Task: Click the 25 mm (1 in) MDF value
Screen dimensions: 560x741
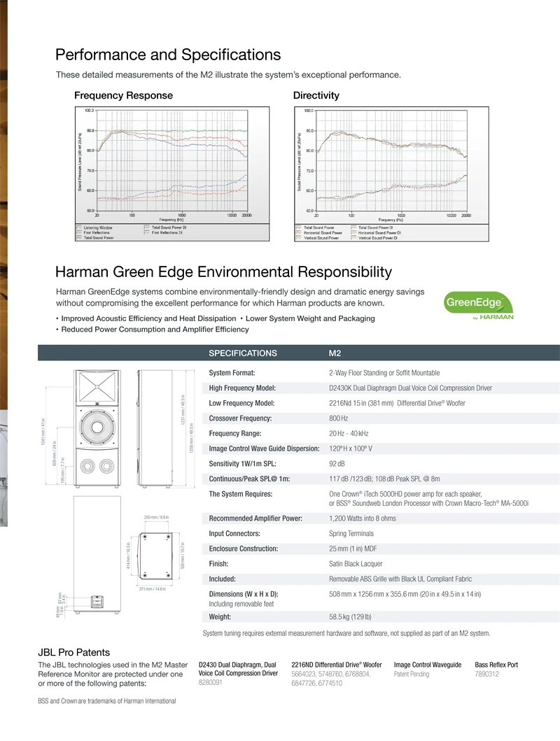Action: point(353,549)
